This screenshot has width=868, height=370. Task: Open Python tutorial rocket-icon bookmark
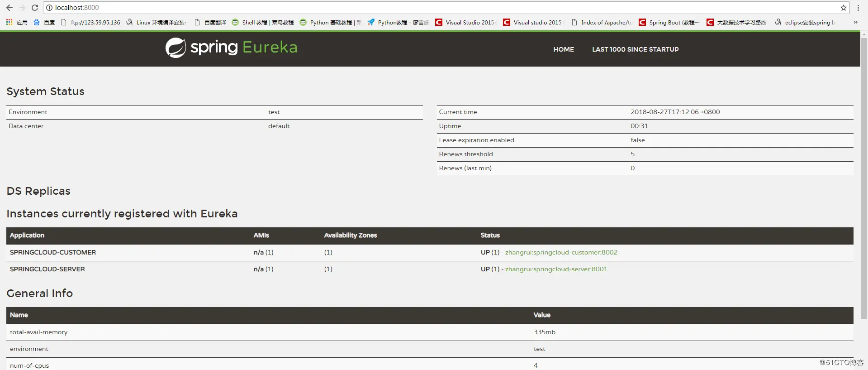coord(398,22)
